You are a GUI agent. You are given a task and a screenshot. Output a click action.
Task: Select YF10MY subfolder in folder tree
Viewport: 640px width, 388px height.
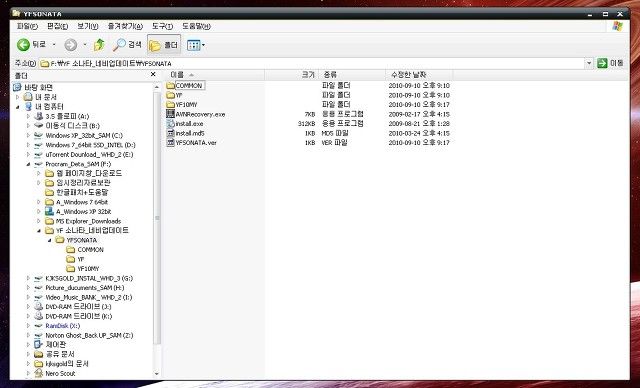pos(88,269)
